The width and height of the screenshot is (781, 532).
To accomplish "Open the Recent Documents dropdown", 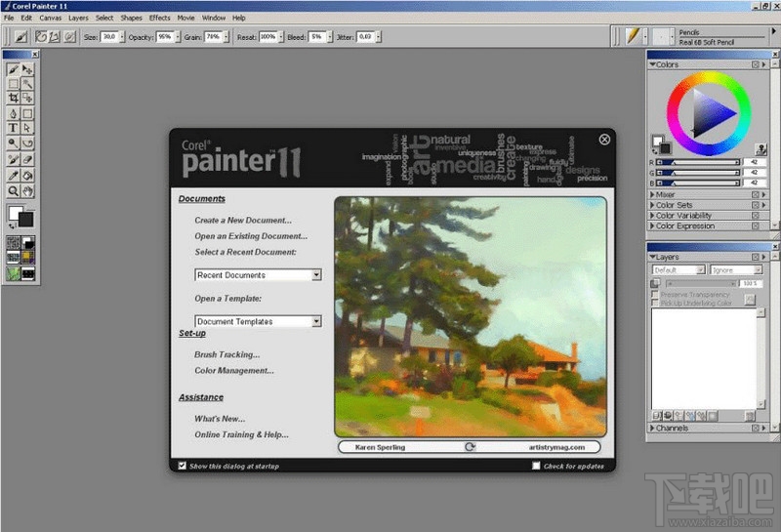I will point(258,275).
